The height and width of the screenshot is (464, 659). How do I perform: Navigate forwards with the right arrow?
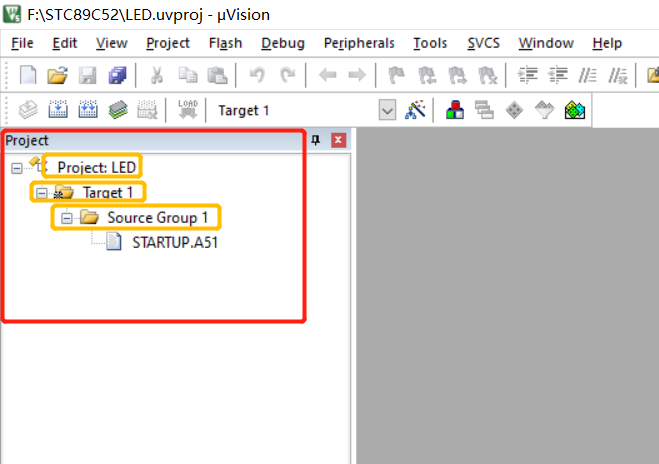tap(357, 76)
